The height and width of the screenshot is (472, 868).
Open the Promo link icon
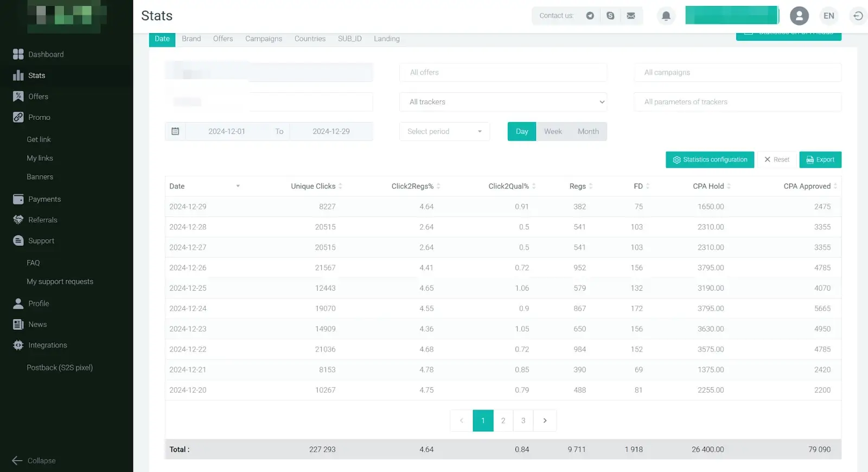point(18,117)
